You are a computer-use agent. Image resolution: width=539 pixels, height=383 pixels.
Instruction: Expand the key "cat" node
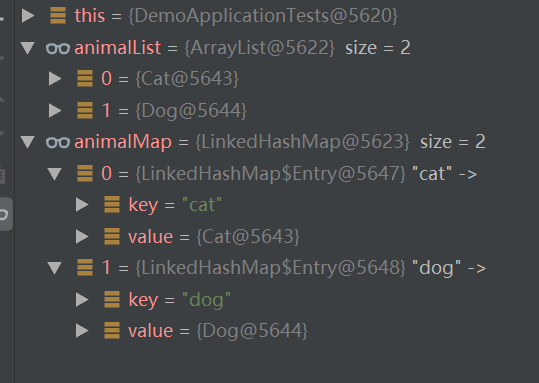pos(82,205)
